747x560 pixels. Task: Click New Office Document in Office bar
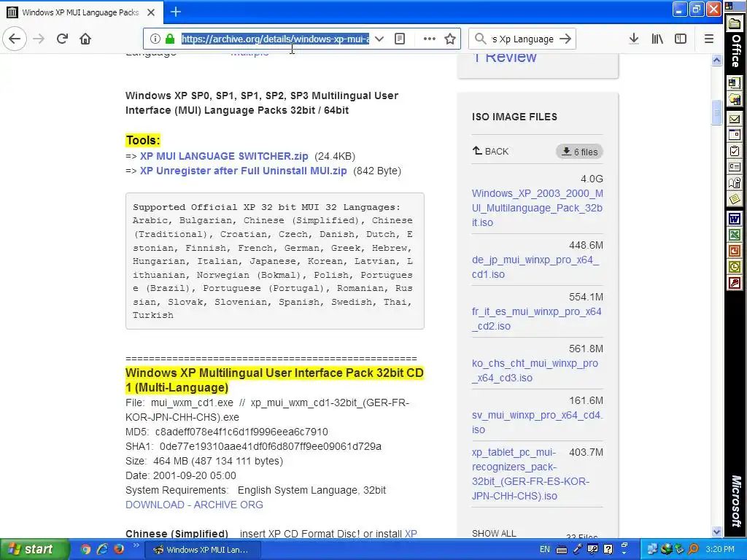[734, 82]
